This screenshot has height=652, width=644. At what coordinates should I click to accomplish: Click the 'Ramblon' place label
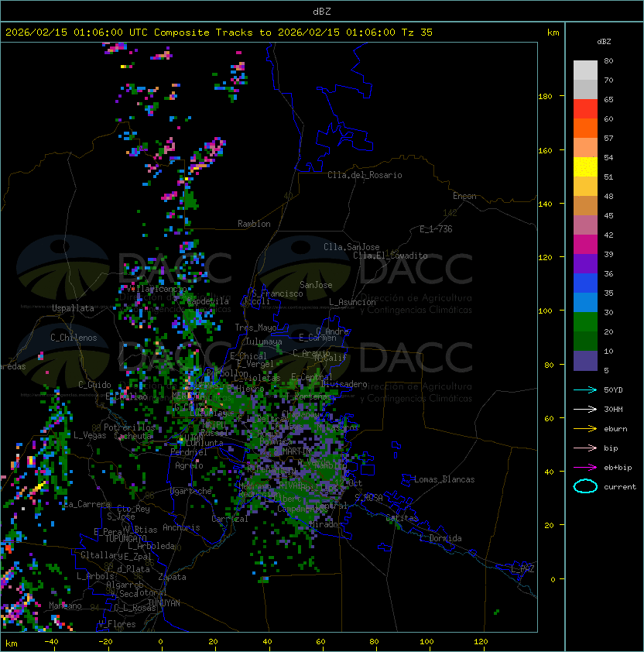(x=254, y=224)
